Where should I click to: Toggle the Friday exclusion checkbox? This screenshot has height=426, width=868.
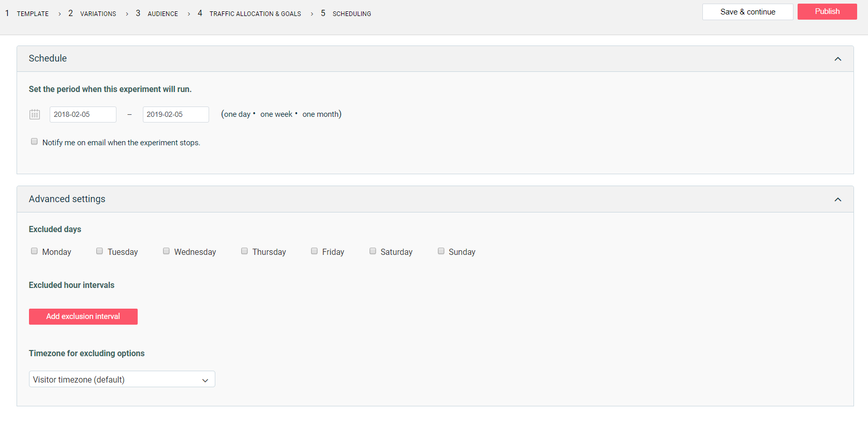pyautogui.click(x=314, y=251)
